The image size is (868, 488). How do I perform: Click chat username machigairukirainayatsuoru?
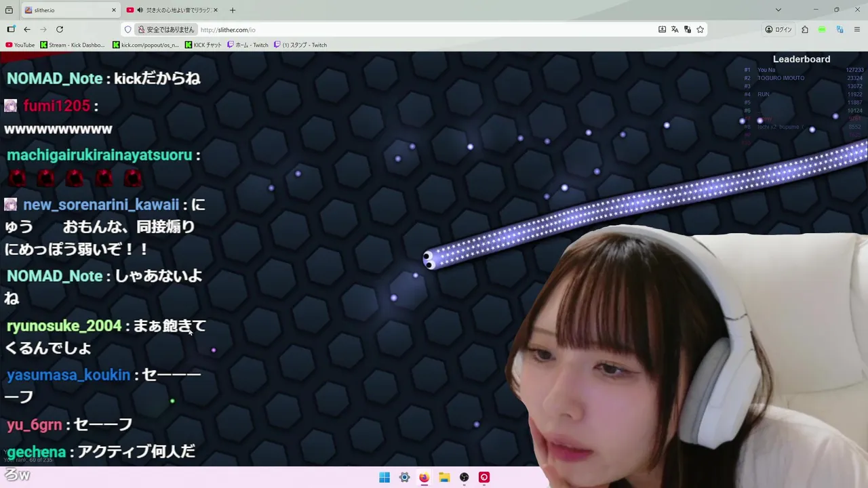coord(99,155)
